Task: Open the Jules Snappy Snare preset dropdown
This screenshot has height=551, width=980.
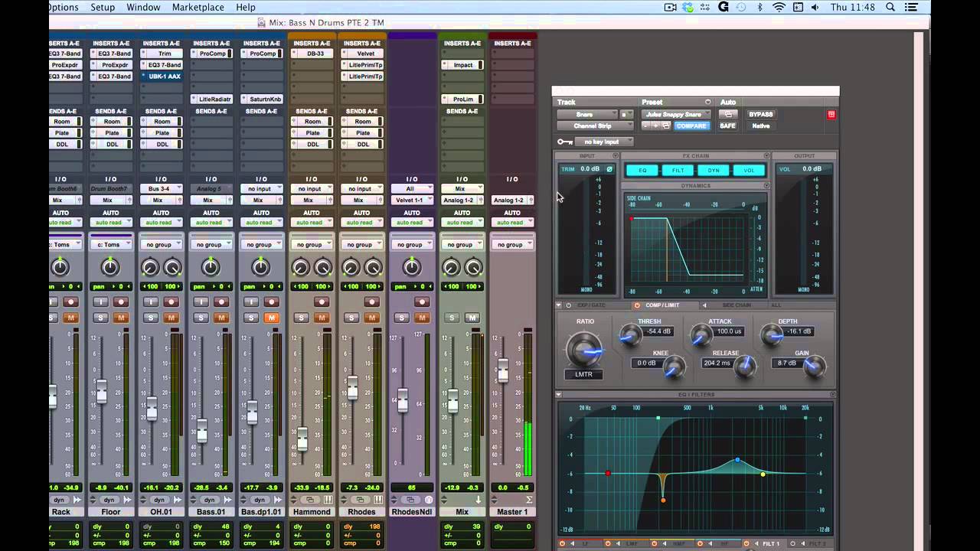Action: click(678, 115)
